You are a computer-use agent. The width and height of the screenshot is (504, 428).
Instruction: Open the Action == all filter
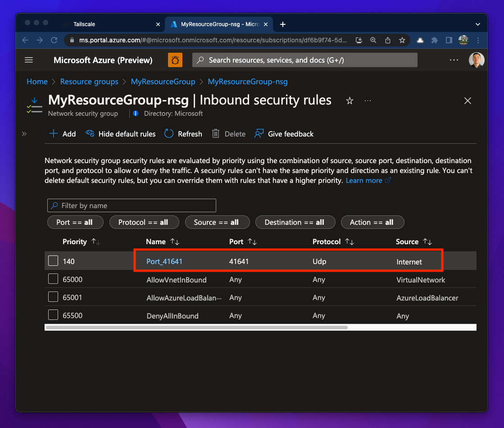pos(372,222)
